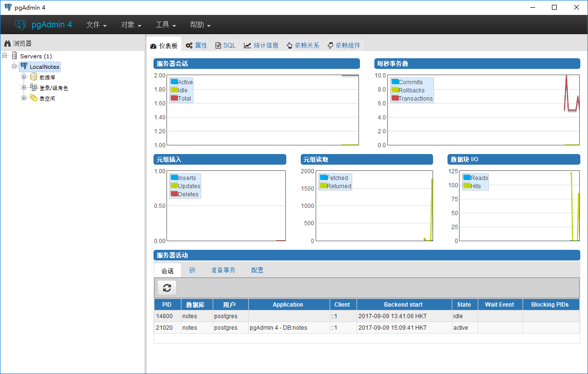588x374 pixels.
Task: Open the 统计信息 tab
Action: 261,45
